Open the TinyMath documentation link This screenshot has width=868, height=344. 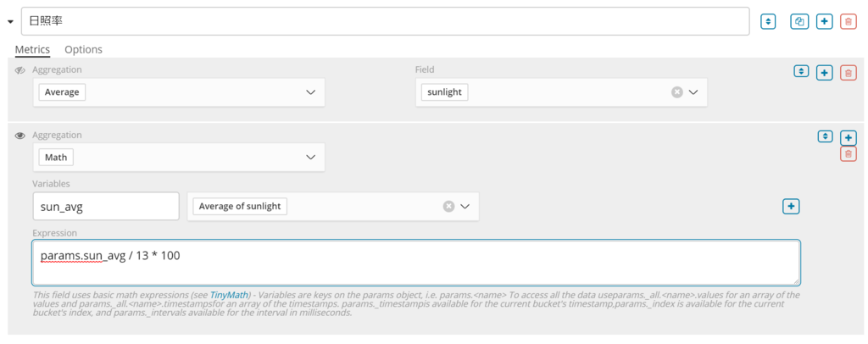229,295
